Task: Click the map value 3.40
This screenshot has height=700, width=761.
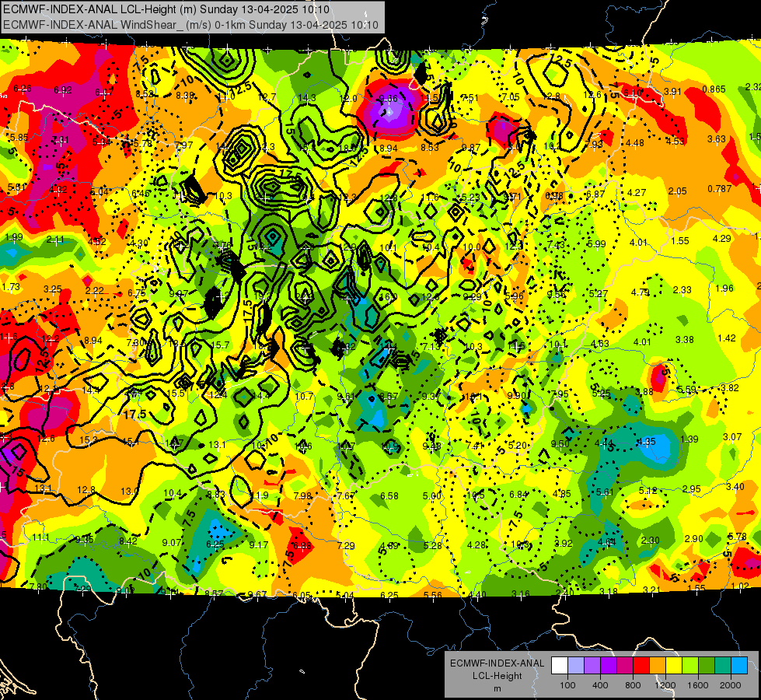Action: (x=735, y=486)
